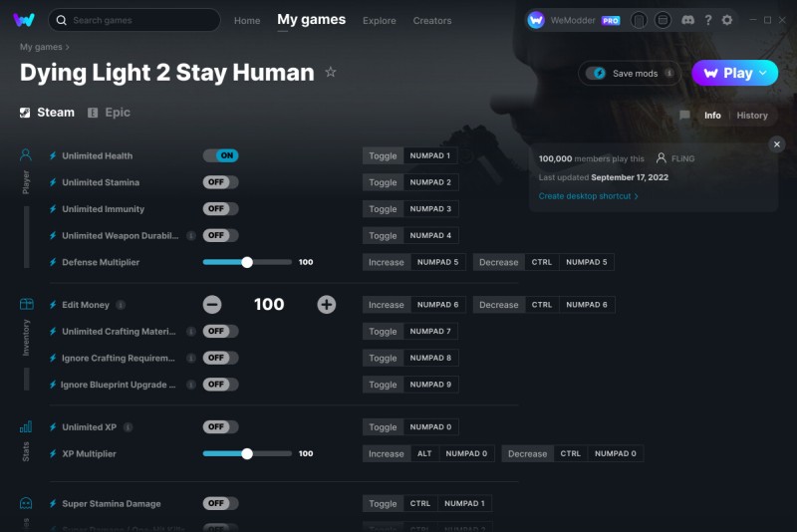Click NUMPAD 1 hotkey for Unlimited Health

(x=430, y=155)
